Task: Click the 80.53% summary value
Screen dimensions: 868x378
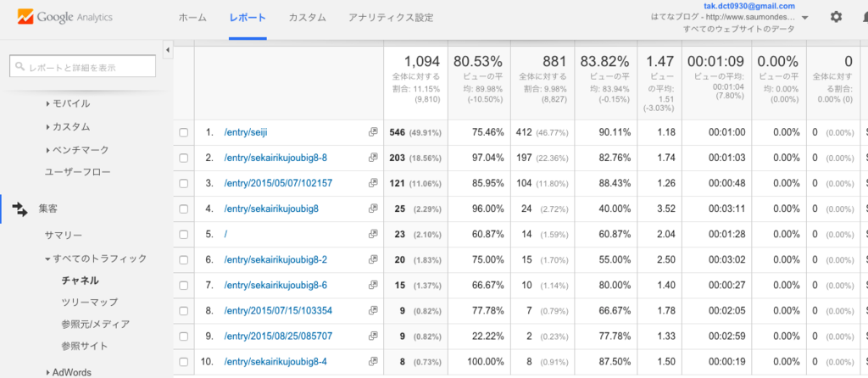Action: tap(478, 61)
